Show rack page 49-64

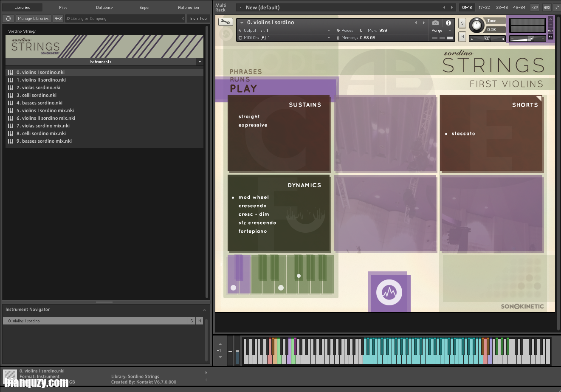519,7
